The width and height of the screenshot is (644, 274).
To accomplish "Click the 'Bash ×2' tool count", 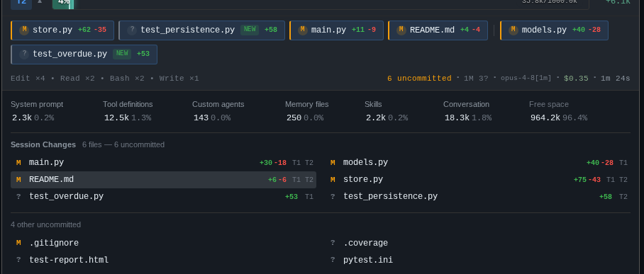I will [127, 79].
